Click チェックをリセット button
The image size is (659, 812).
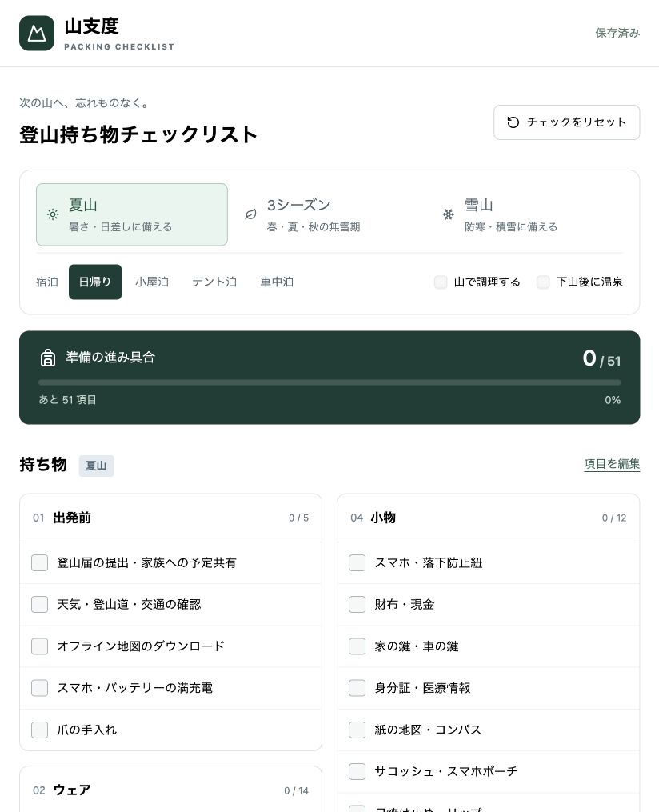pos(566,122)
